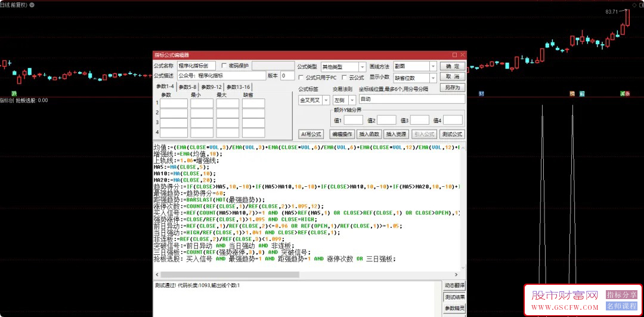Open the 公式类型 dropdown

(x=362, y=67)
